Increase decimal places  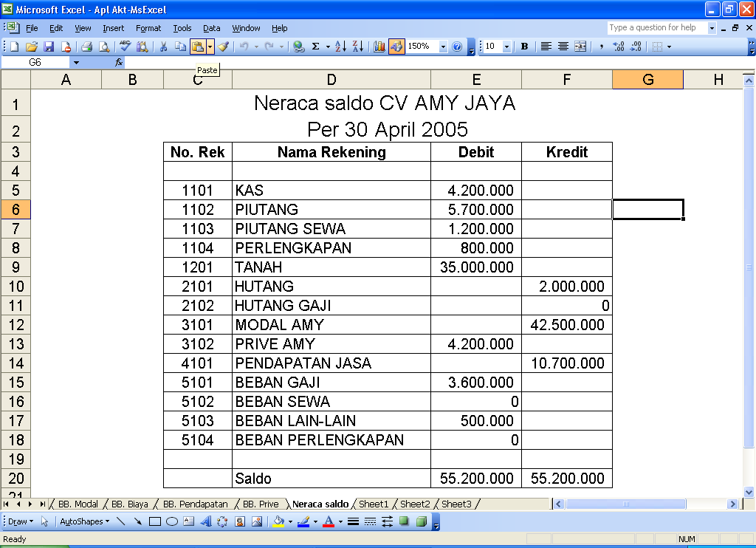click(619, 47)
